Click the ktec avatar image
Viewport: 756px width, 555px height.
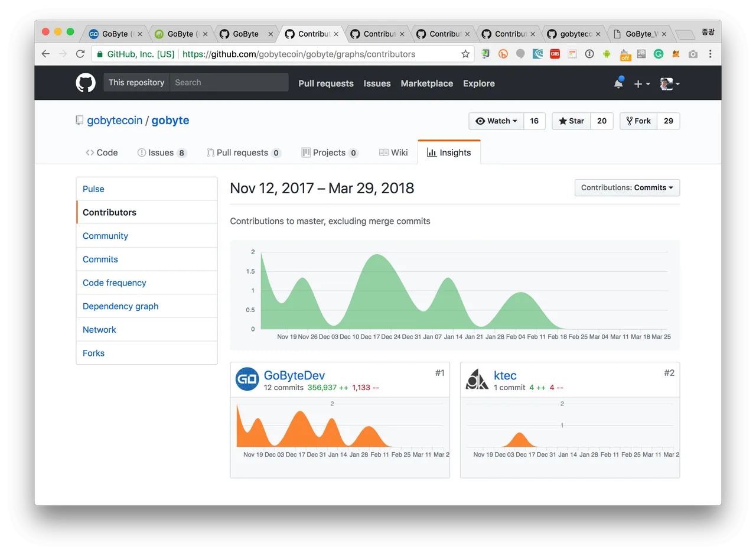click(x=477, y=379)
